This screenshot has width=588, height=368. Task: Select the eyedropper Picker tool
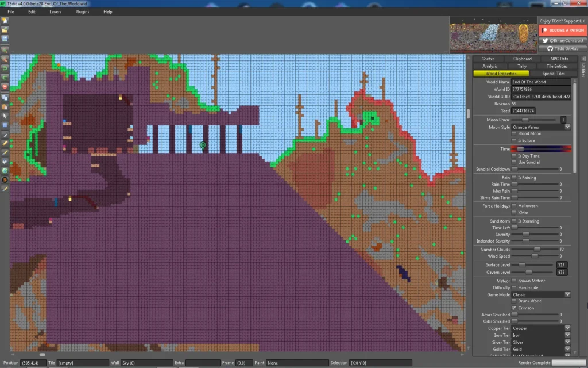tap(5, 135)
